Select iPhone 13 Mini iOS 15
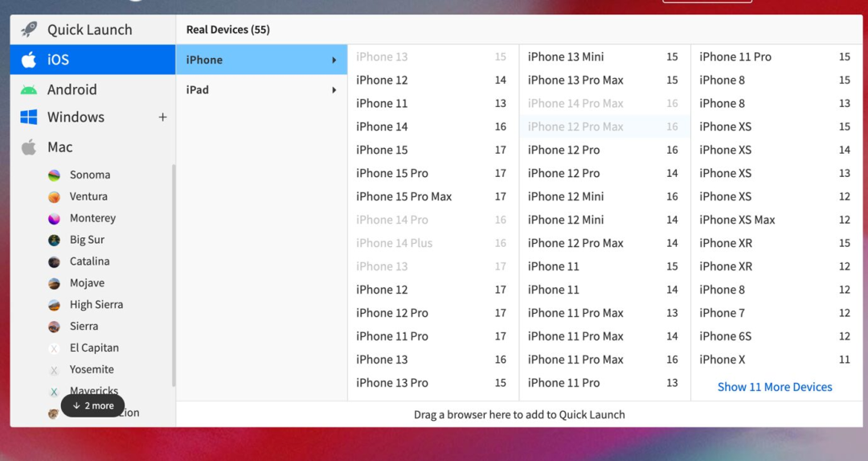This screenshot has height=461, width=868. point(604,56)
